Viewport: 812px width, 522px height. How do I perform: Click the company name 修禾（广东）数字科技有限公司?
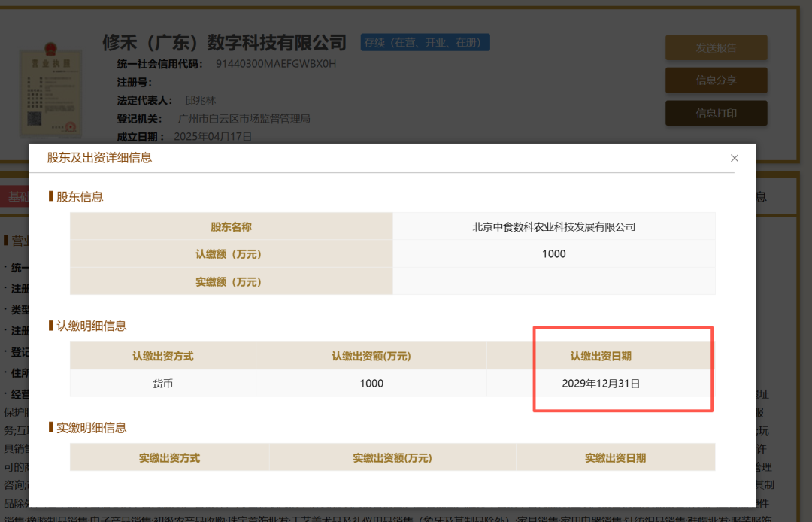224,42
